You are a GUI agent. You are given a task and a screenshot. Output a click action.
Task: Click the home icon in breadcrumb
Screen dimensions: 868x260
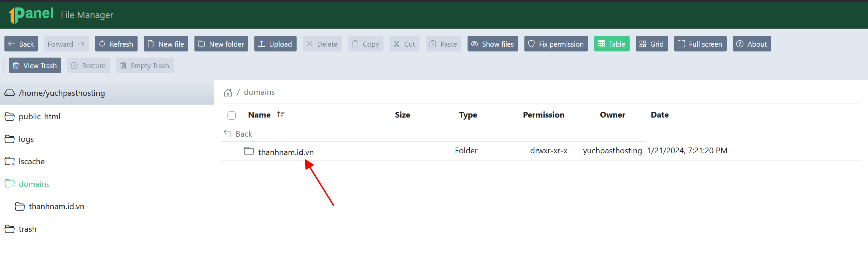click(x=228, y=92)
